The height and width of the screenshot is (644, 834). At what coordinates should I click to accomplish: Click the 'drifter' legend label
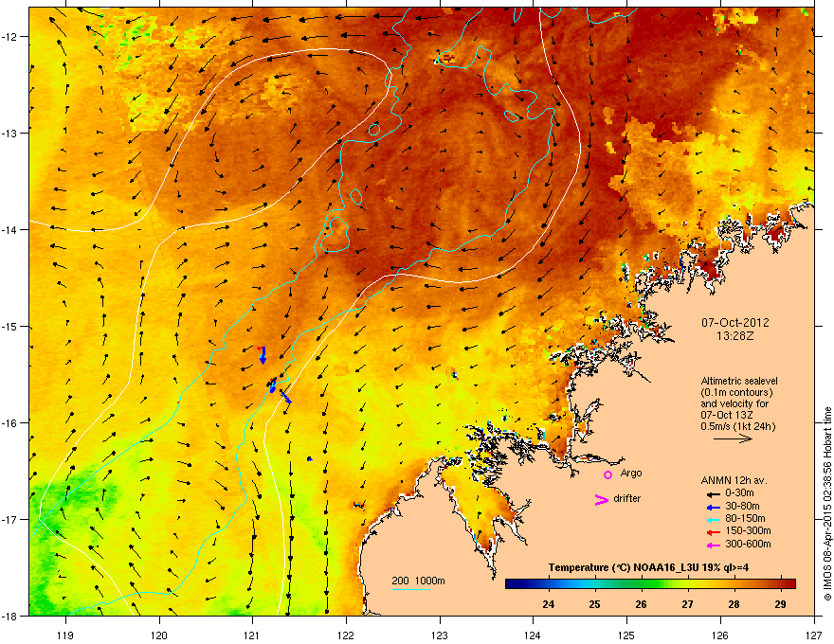click(627, 498)
